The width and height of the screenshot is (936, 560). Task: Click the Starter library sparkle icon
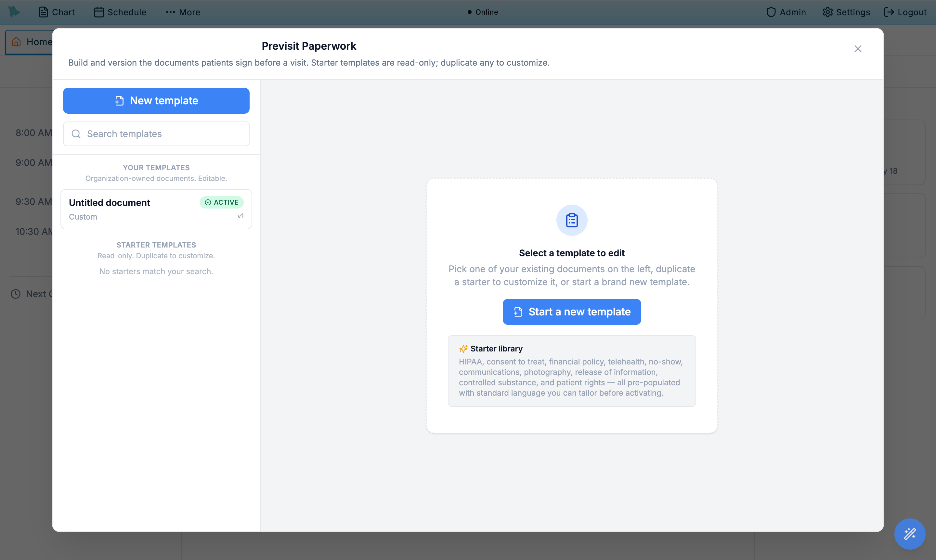(x=463, y=349)
